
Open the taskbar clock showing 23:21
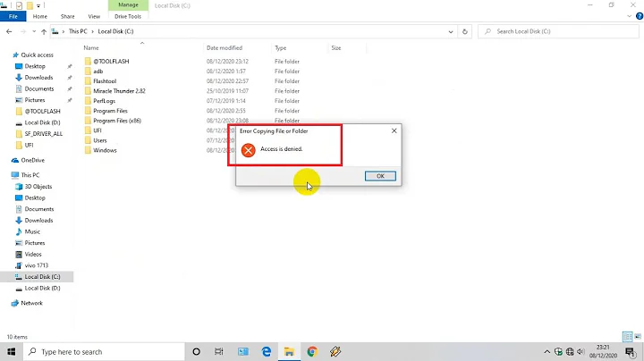tap(603, 352)
